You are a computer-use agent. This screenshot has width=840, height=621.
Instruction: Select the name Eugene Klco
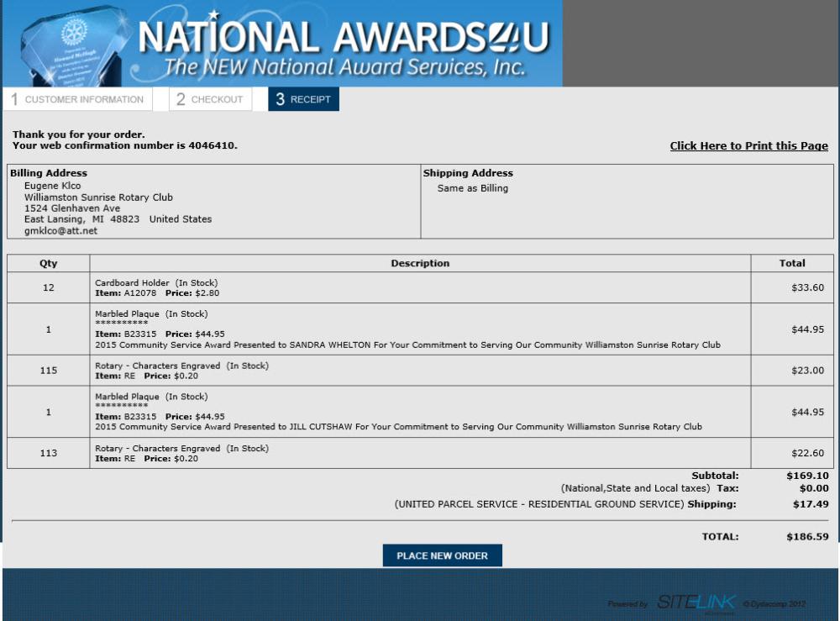[x=52, y=186]
